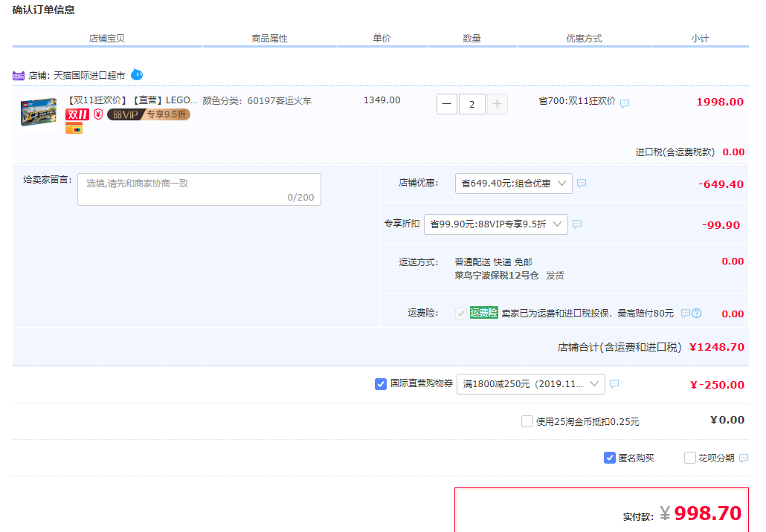
Task: Open comment icon beside 省700:双11狂欢价
Action: (x=625, y=103)
